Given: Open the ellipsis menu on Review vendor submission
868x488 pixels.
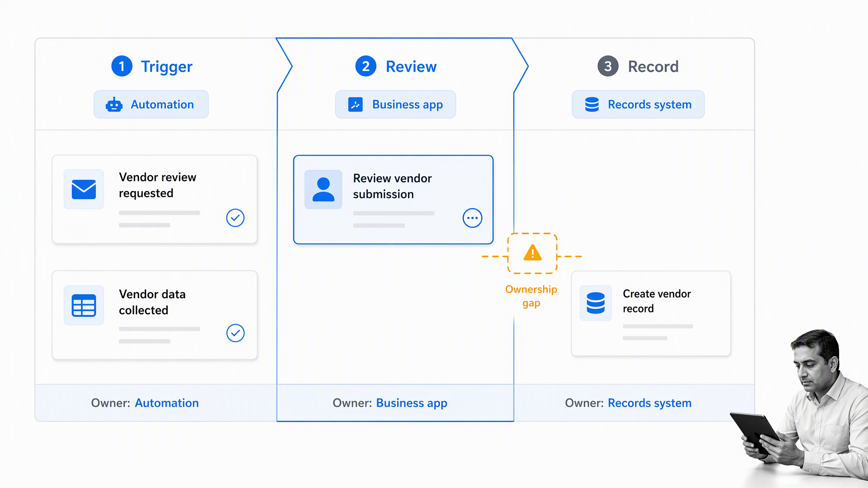Looking at the screenshot, I should coord(472,218).
